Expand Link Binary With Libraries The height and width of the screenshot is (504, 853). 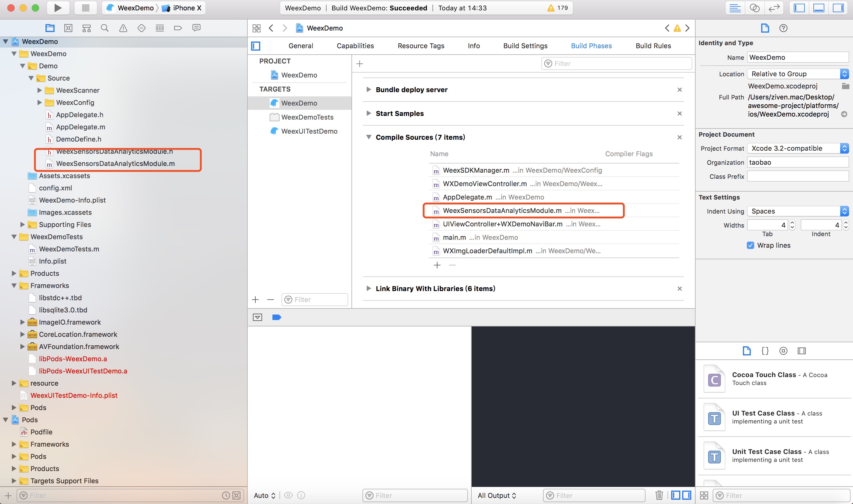click(369, 288)
